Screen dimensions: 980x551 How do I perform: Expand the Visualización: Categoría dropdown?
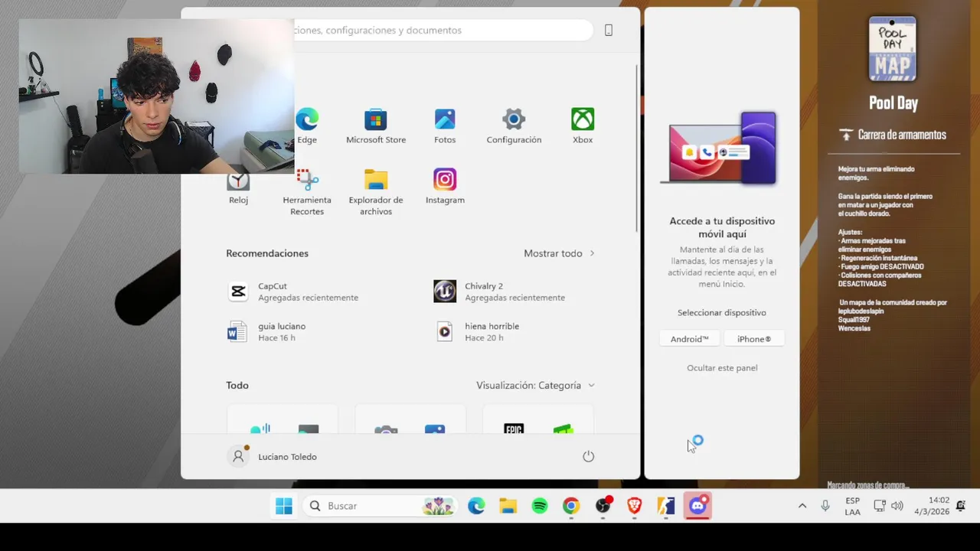pos(535,386)
